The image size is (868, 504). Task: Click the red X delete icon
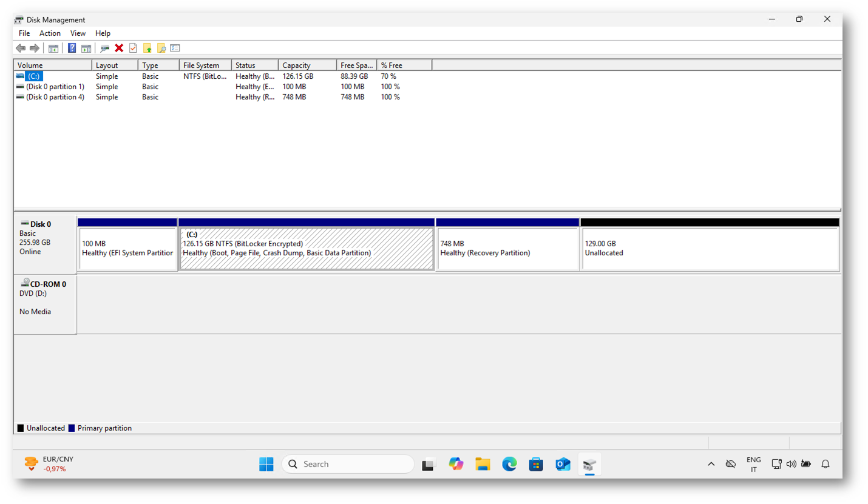coord(119,49)
